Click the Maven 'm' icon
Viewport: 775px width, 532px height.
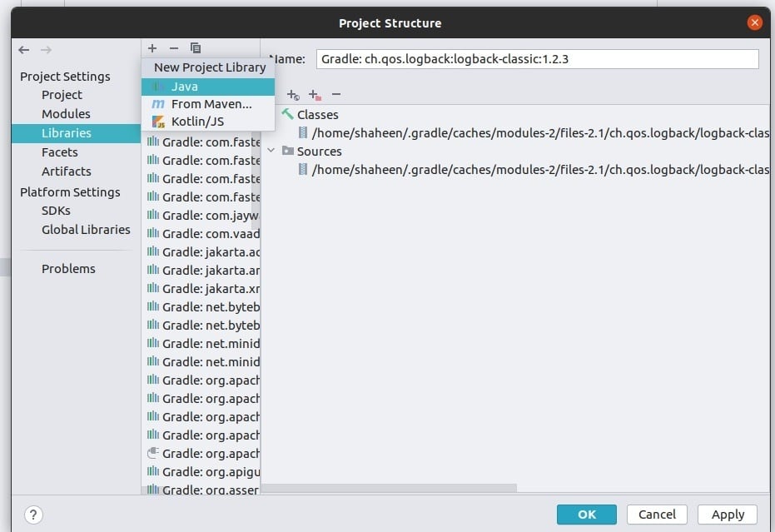158,104
